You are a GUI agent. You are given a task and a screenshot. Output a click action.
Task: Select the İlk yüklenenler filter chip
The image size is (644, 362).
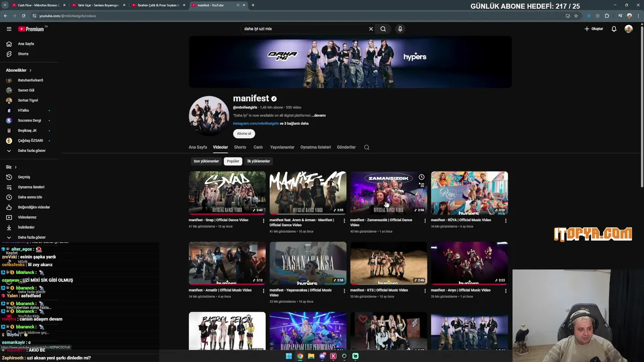click(x=259, y=161)
